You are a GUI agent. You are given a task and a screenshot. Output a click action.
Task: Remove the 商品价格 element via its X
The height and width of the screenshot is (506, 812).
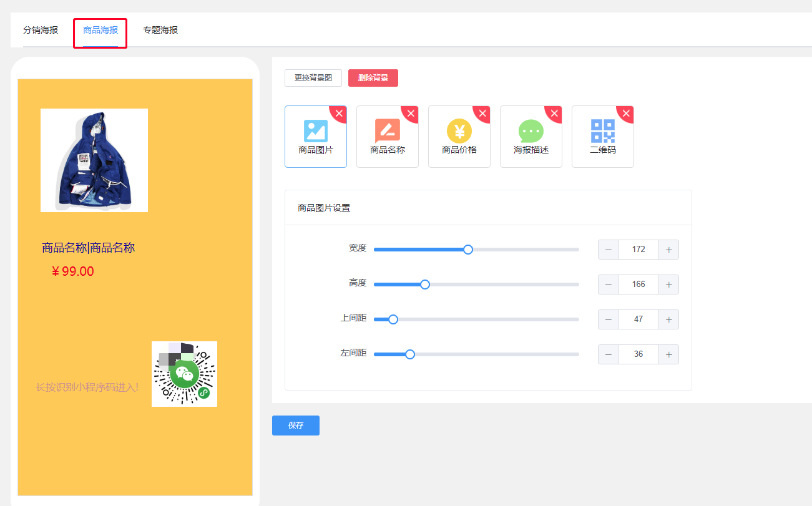point(483,113)
